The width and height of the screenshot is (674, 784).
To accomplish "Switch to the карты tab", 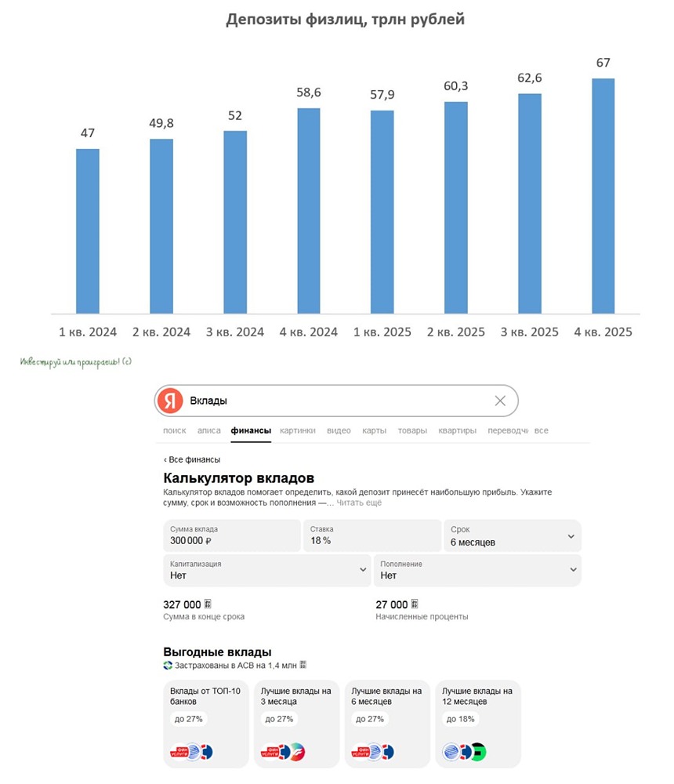I will [372, 430].
